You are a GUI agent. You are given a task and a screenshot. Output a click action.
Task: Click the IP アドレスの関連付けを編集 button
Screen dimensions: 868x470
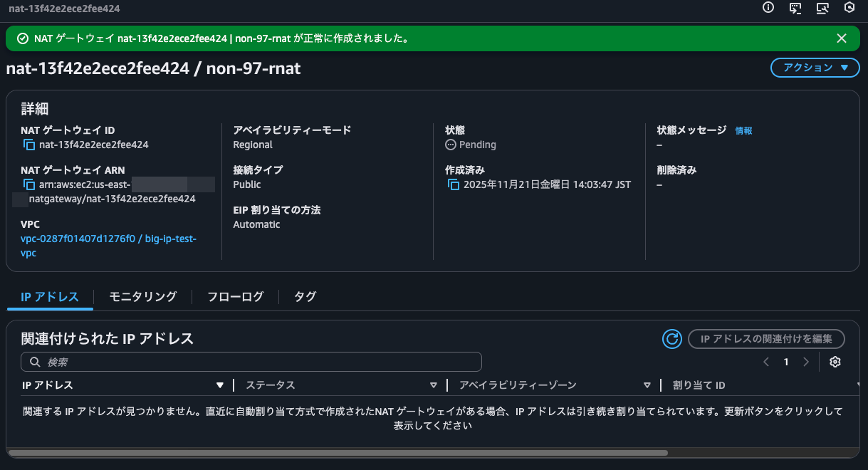(766, 339)
